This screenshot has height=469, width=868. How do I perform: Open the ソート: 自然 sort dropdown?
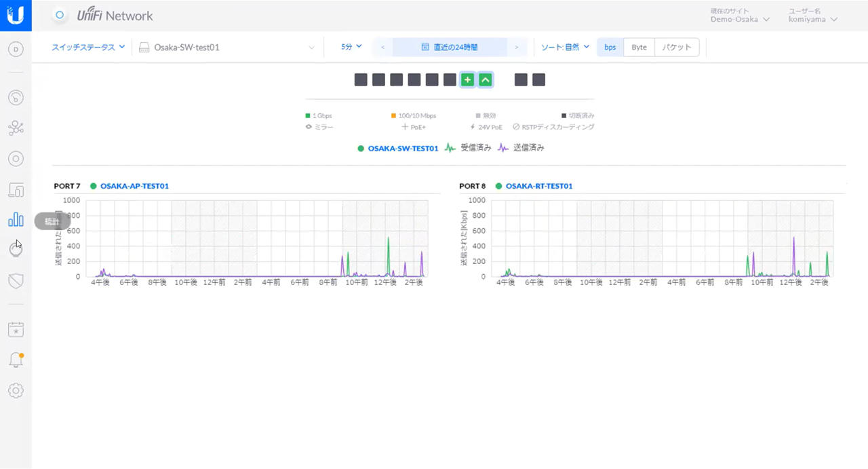tap(565, 48)
